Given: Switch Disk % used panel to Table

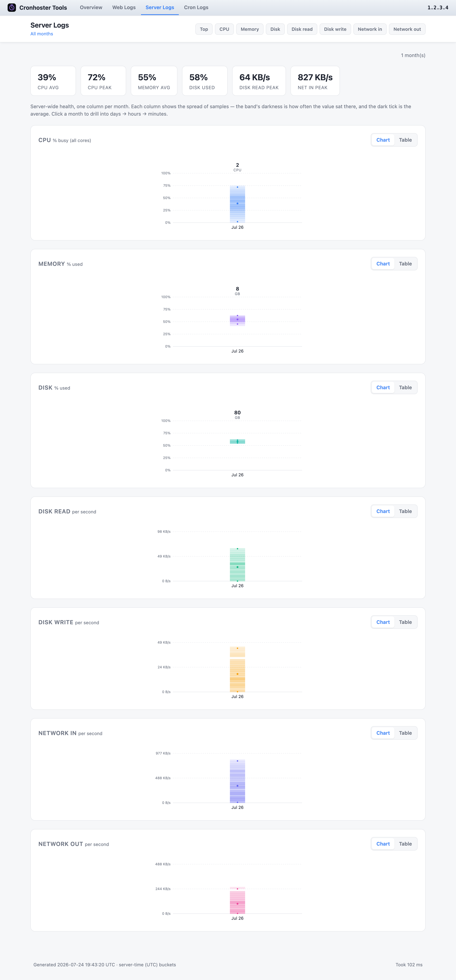Looking at the screenshot, I should tap(405, 387).
